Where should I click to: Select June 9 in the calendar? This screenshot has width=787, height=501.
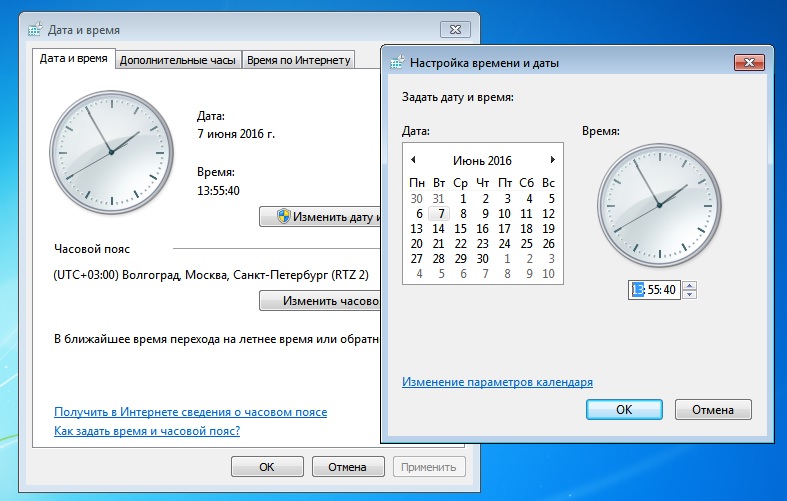[x=484, y=214]
